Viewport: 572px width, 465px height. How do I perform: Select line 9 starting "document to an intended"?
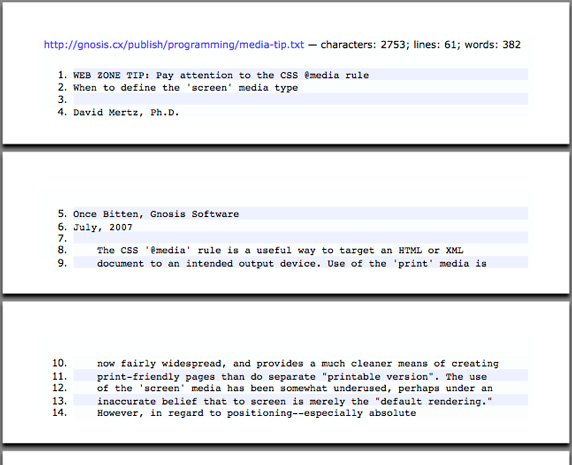click(x=300, y=262)
